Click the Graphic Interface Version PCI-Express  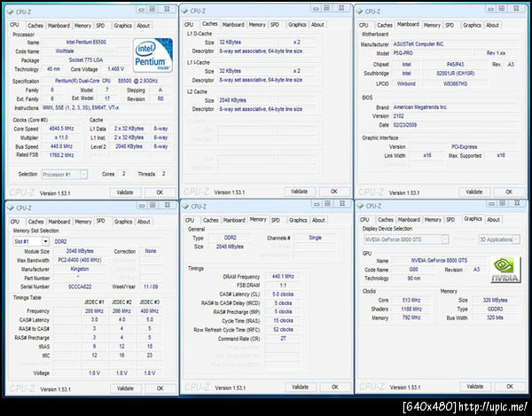point(464,146)
